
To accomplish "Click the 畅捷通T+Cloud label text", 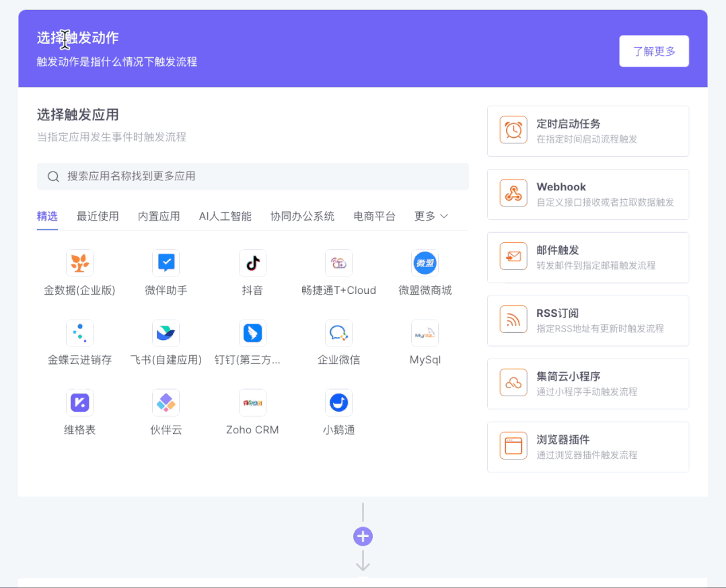I will coord(338,290).
